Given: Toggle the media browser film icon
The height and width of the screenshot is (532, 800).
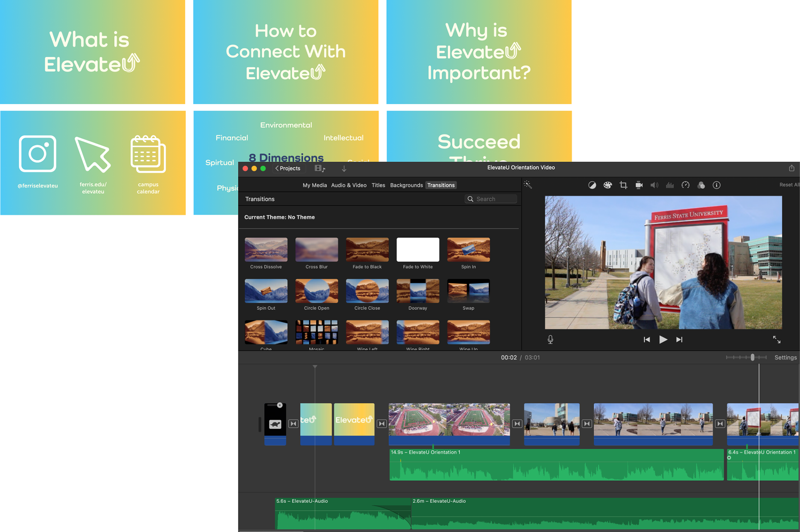Looking at the screenshot, I should tap(320, 168).
